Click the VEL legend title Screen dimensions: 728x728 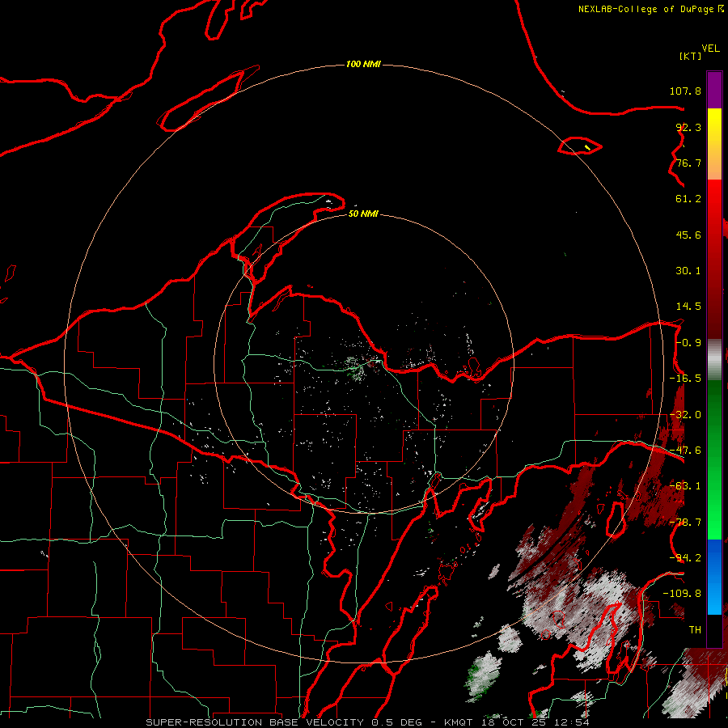click(711, 49)
